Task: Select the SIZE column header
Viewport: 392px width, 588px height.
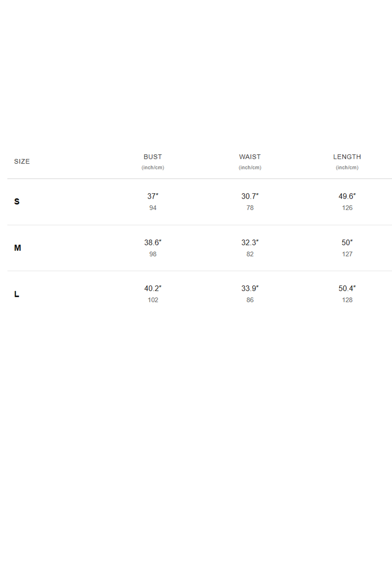Action: point(22,161)
